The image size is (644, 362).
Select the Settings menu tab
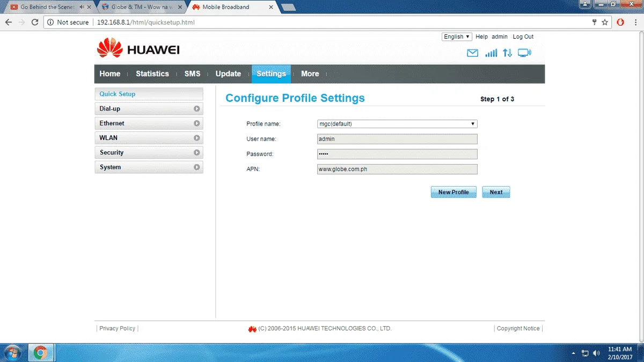pyautogui.click(x=271, y=74)
